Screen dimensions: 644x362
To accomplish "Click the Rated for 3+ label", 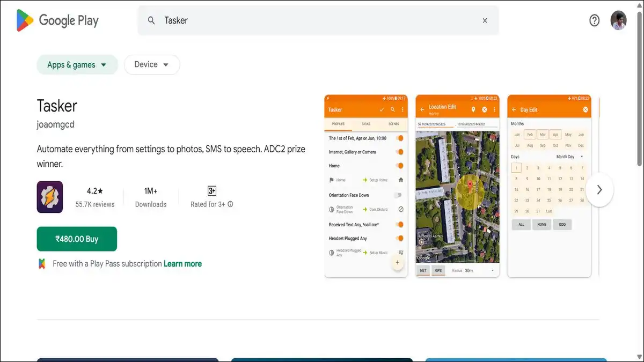I will coord(208,204).
